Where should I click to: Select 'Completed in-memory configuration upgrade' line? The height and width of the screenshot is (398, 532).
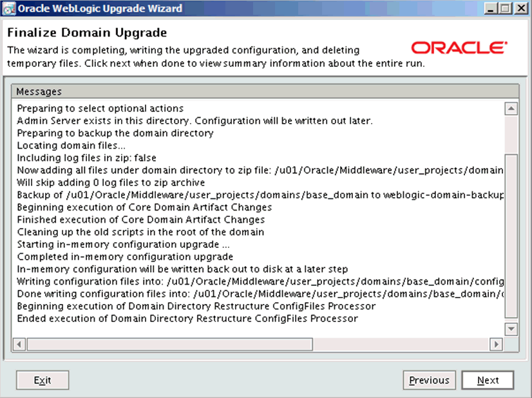125,256
